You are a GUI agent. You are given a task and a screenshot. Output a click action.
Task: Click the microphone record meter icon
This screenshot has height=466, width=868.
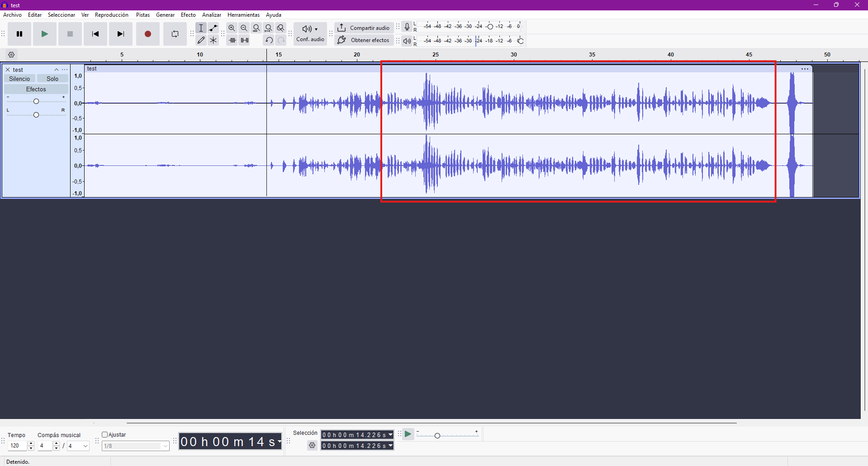coord(407,27)
